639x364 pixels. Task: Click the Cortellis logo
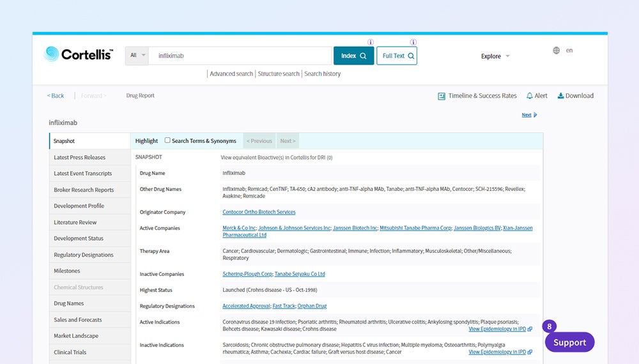pos(78,55)
